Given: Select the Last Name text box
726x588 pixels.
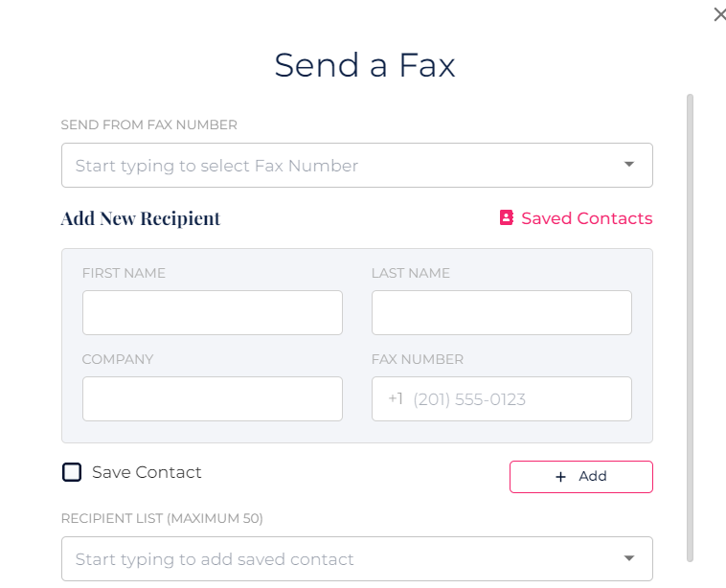Looking at the screenshot, I should click(501, 313).
